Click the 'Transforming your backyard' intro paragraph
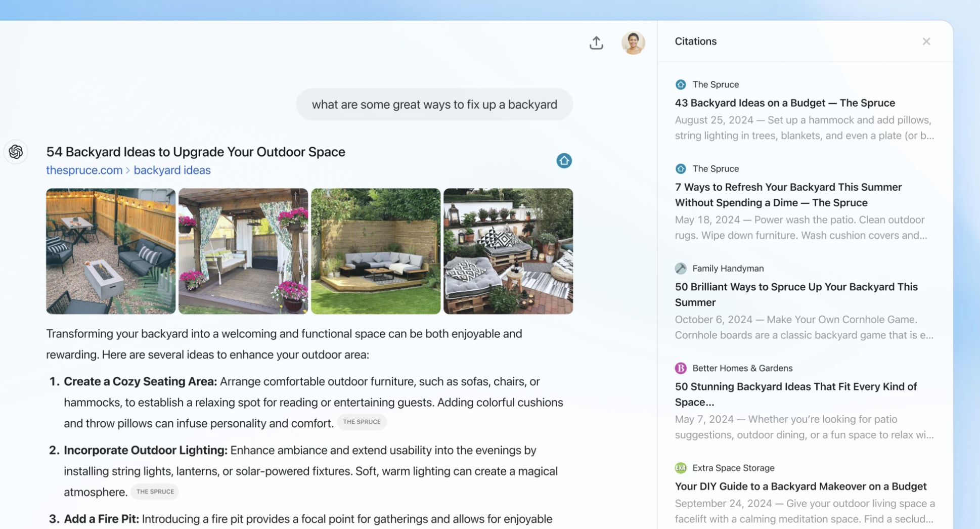Viewport: 980px width, 529px height. (284, 344)
